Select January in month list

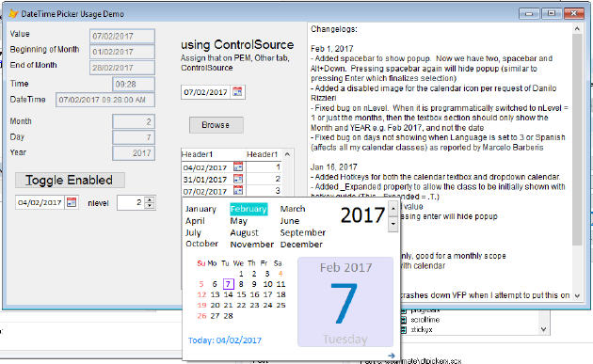200,209
